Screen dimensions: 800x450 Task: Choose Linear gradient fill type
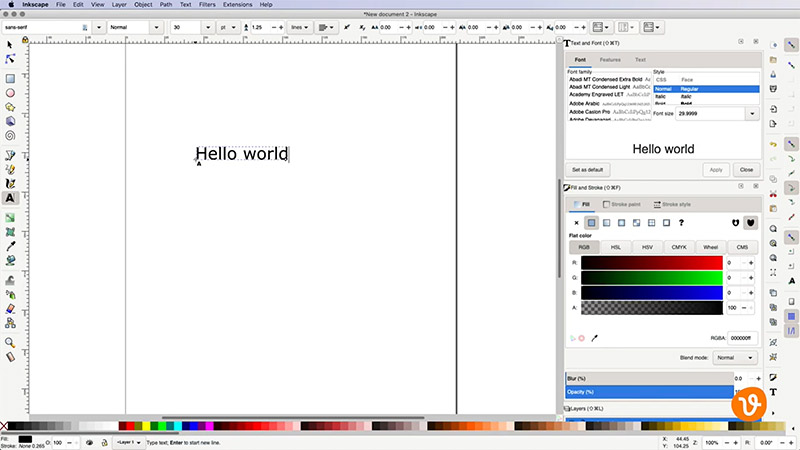coord(606,222)
